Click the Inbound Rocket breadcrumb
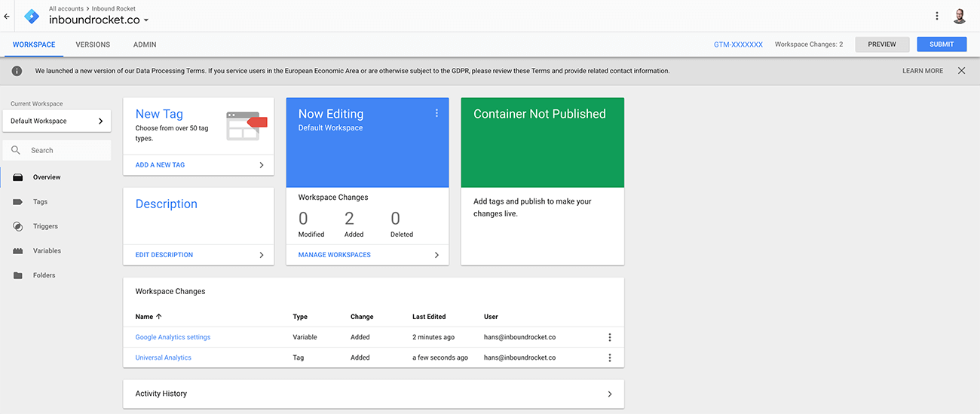 (x=114, y=8)
